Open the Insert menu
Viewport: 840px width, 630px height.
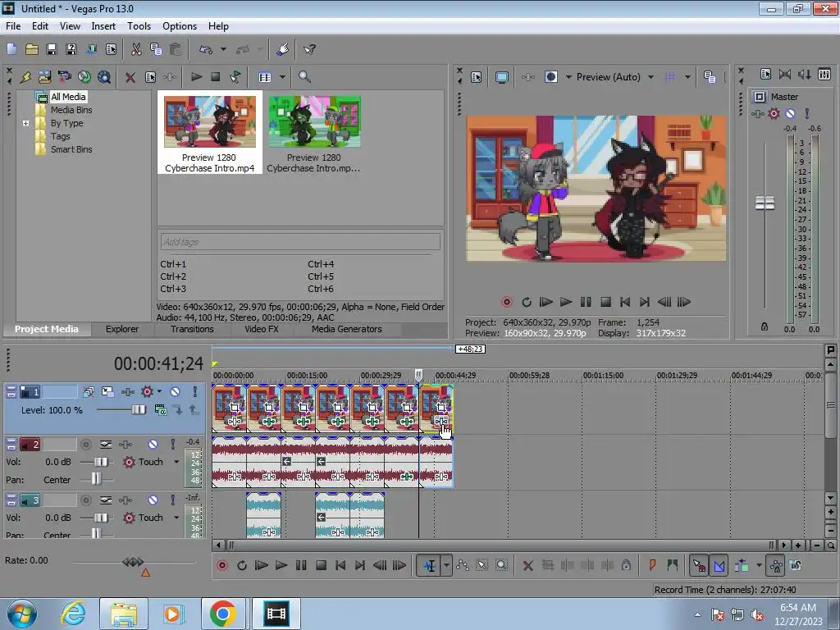[x=103, y=25]
